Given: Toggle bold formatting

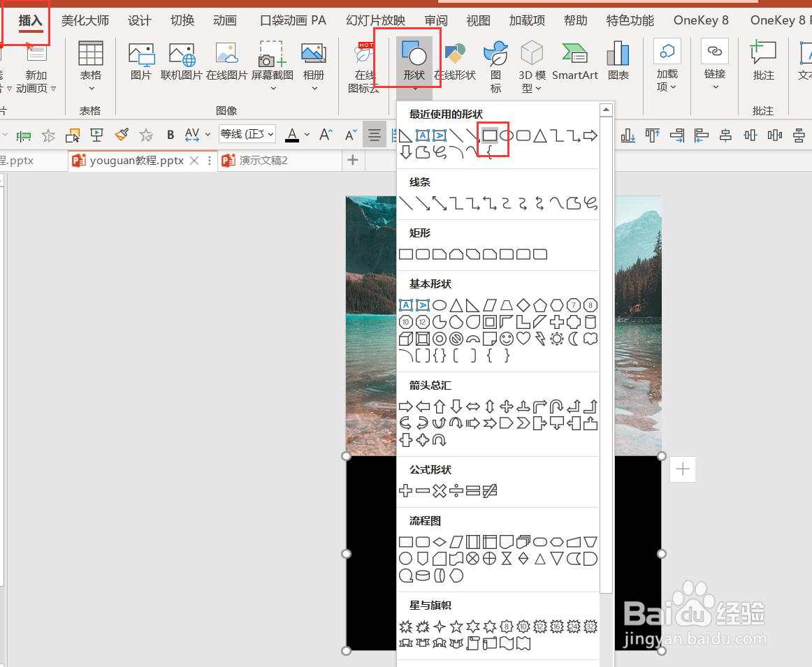Looking at the screenshot, I should pos(170,135).
